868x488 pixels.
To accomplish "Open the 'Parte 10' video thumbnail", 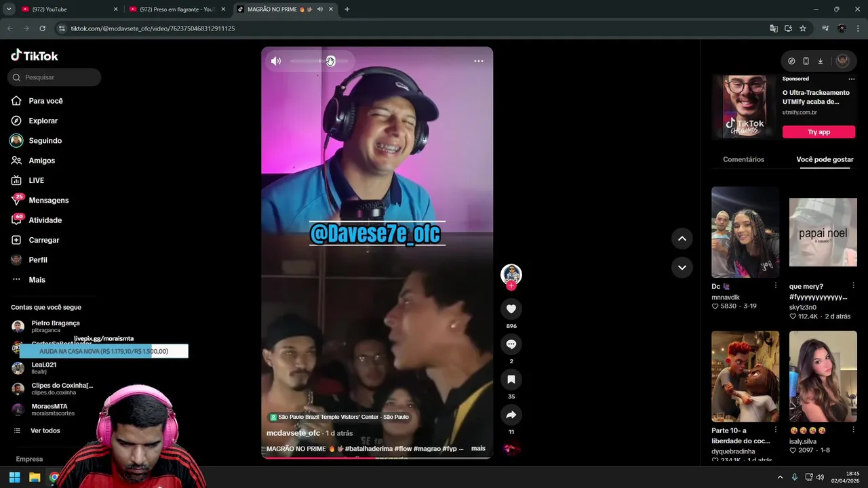I will (x=745, y=376).
